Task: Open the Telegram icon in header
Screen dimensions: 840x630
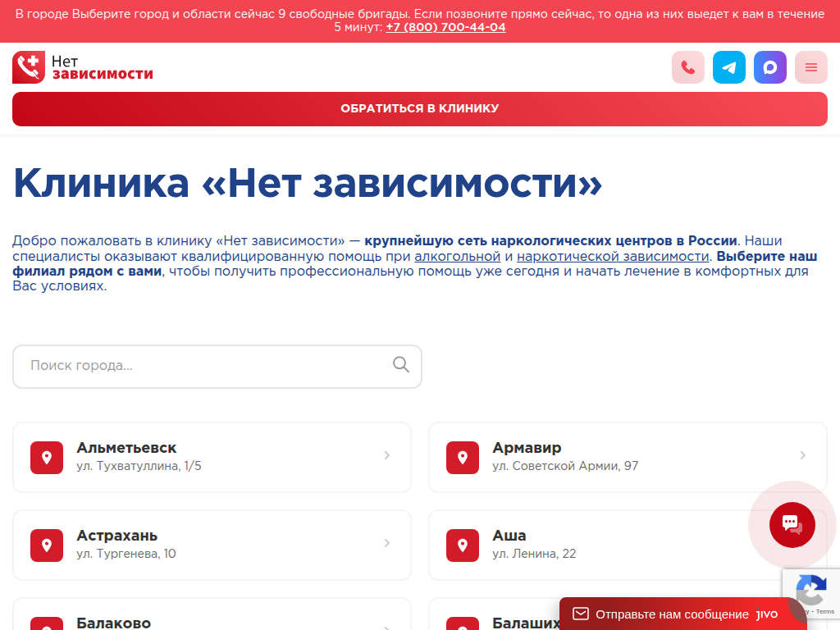Action: [728, 67]
